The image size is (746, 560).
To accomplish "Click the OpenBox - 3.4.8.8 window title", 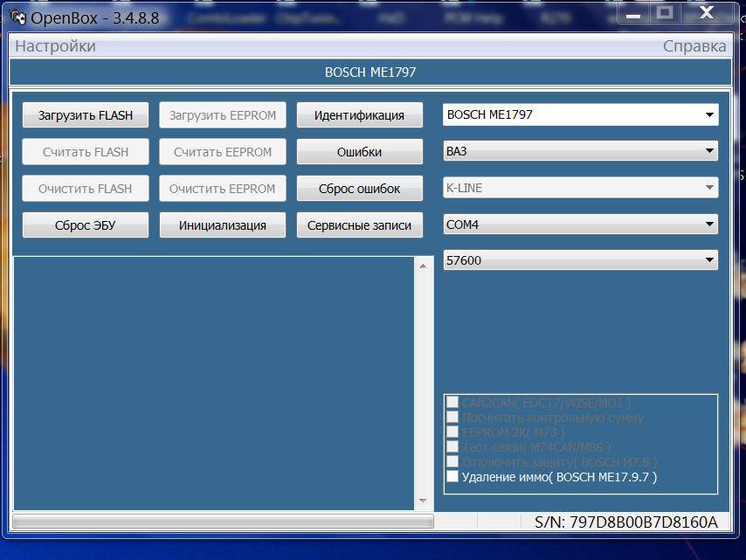I will pos(94,18).
